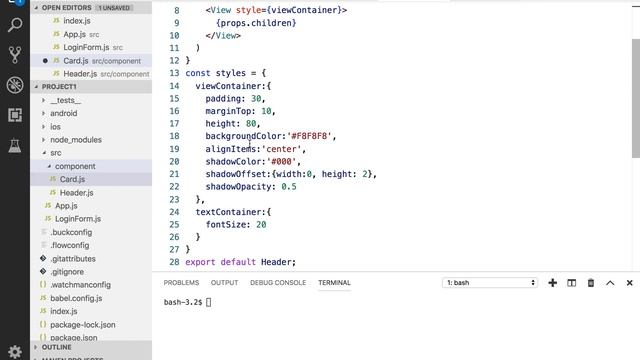Open the Debug view icon
Image resolution: width=640 pixels, height=360 pixels.
(x=15, y=85)
